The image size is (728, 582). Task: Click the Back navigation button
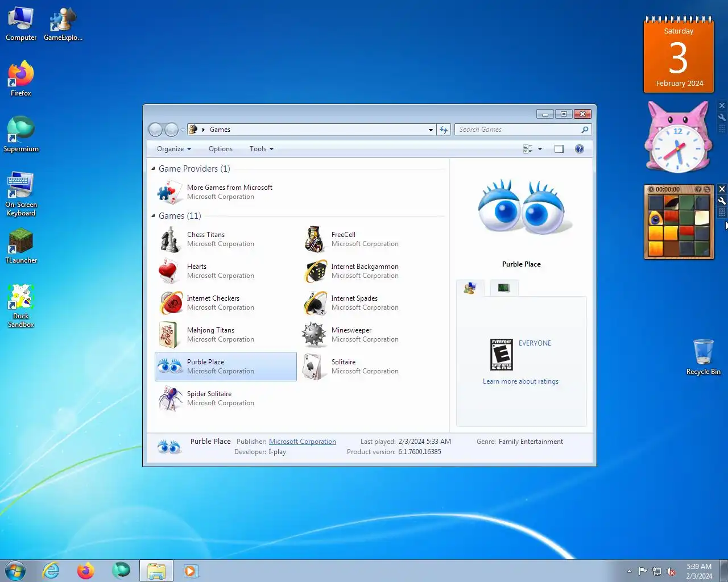coord(155,130)
